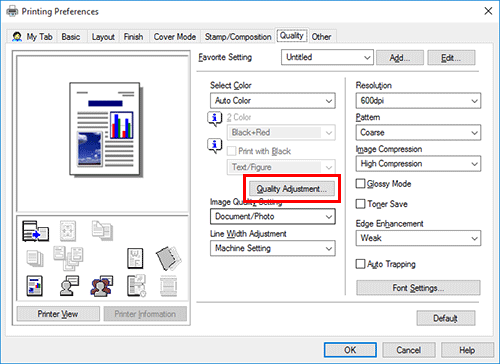Click the watermark page icon
This screenshot has width=500, height=364.
135,258
